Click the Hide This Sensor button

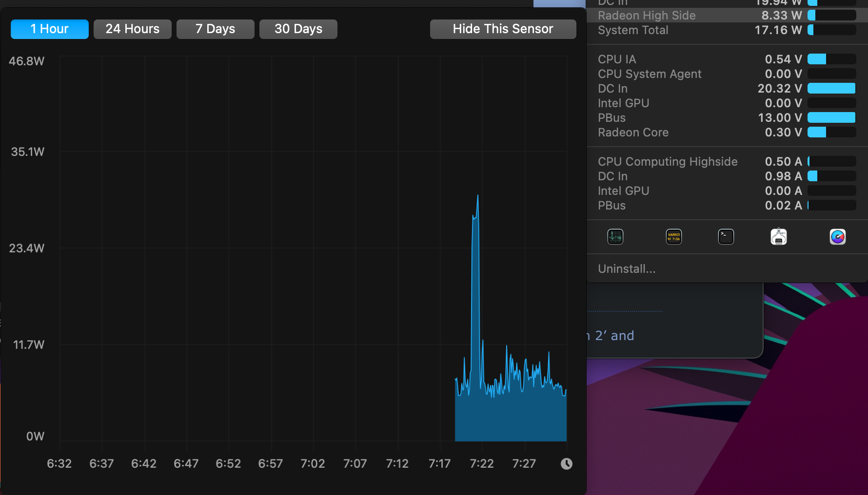pos(503,29)
